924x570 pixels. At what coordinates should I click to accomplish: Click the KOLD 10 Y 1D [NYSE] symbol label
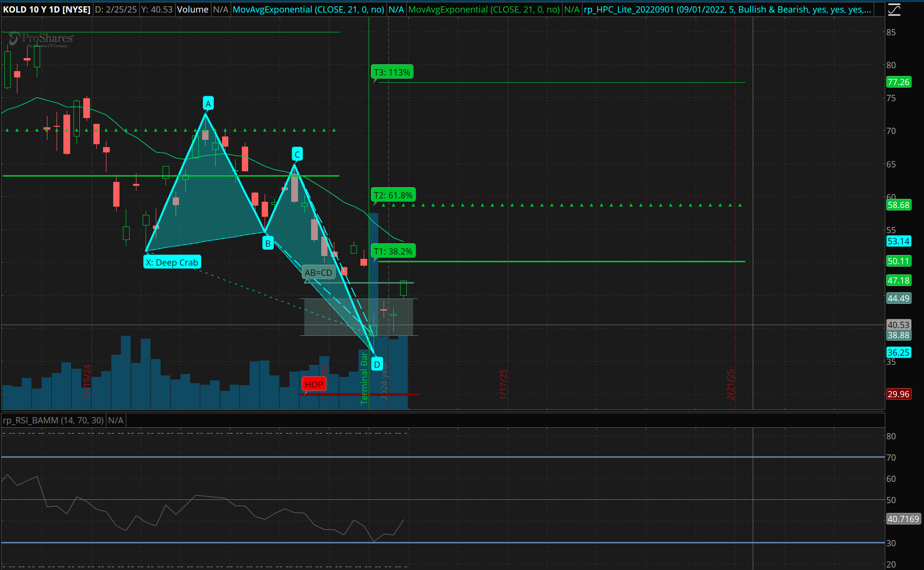coord(47,10)
